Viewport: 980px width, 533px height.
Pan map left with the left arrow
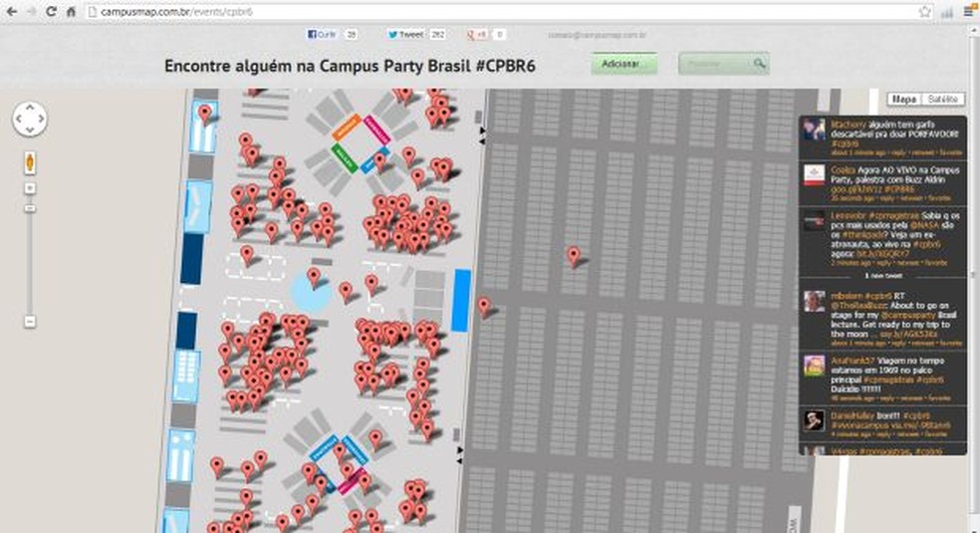tap(18, 119)
